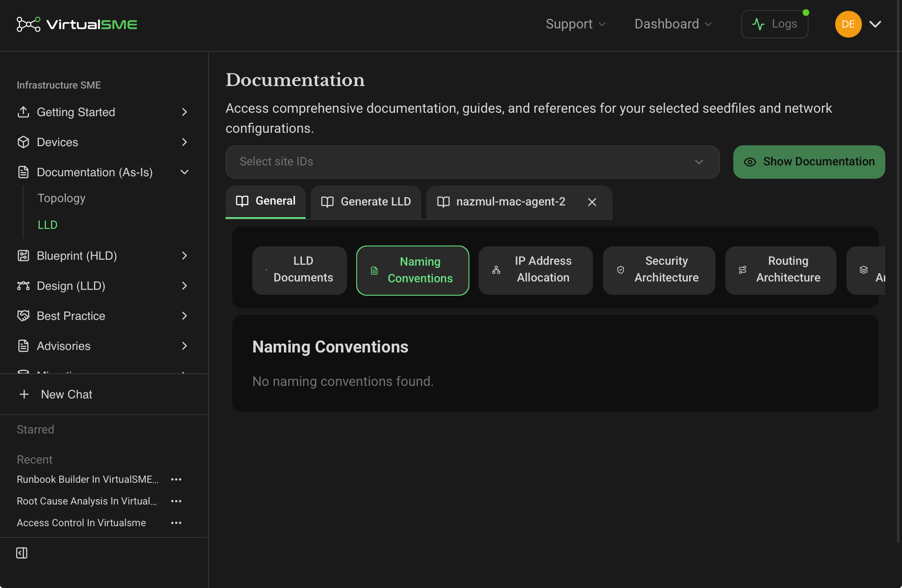
Task: Click the book icon on General tab
Action: 242,201
